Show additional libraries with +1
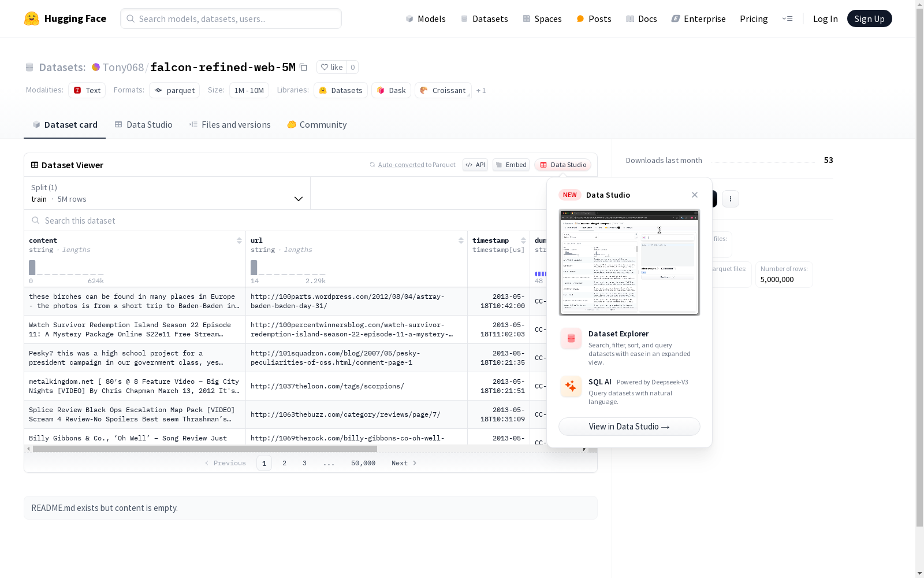The height and width of the screenshot is (578, 924). pos(481,91)
